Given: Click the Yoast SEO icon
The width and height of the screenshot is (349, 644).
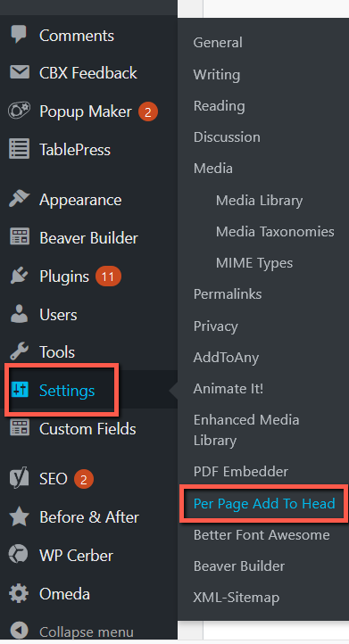Looking at the screenshot, I should coord(19,478).
